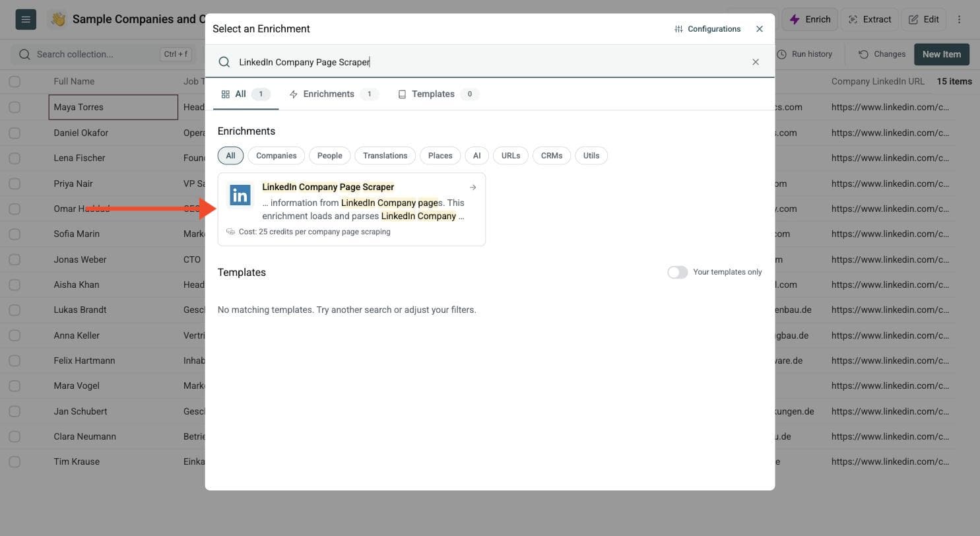Viewport: 980px width, 536px height.
Task: Click the enrichment search input field
Action: point(490,62)
